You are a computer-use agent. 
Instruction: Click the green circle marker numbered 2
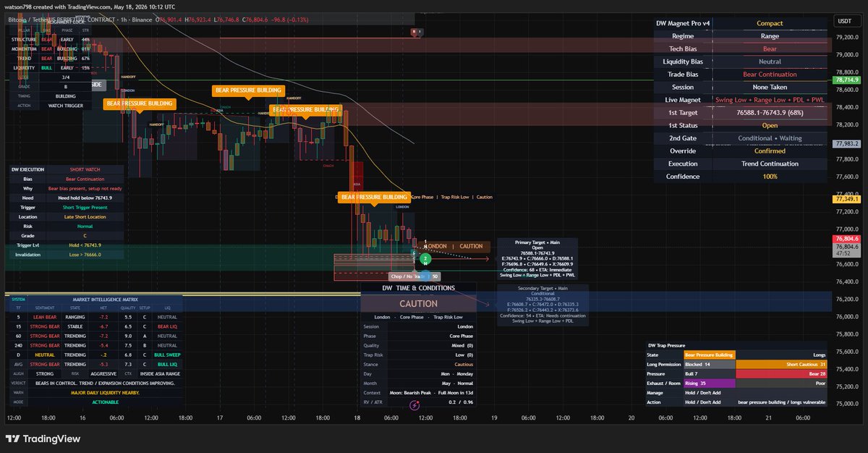click(x=425, y=258)
